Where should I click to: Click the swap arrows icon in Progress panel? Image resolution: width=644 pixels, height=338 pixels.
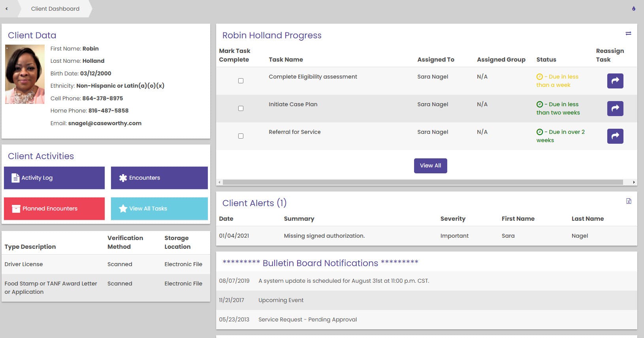point(628,34)
